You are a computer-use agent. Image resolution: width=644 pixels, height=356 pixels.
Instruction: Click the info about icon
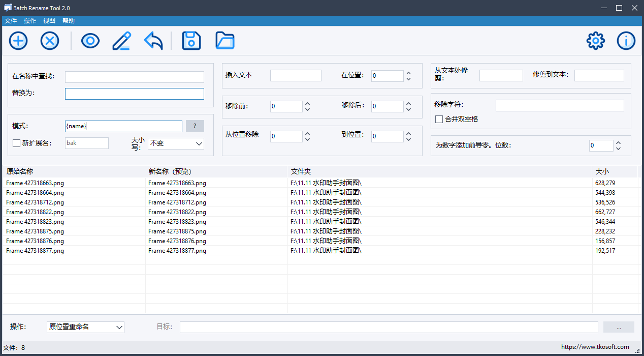point(626,41)
